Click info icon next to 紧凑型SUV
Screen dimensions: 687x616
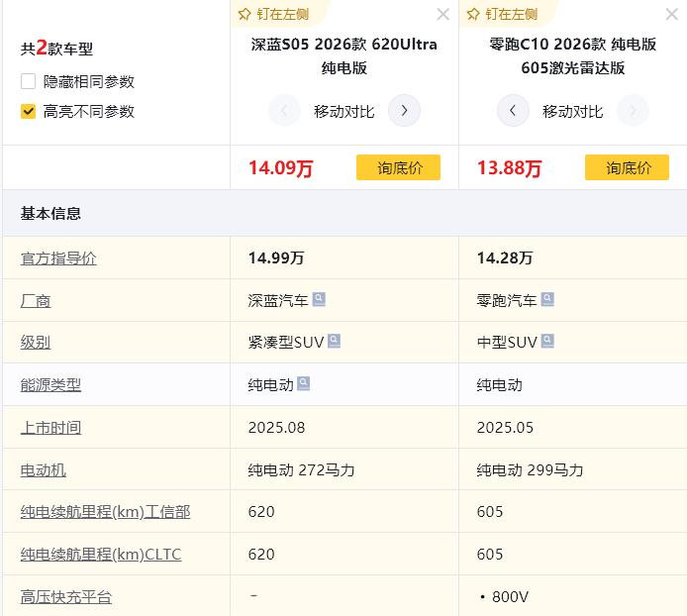(334, 342)
